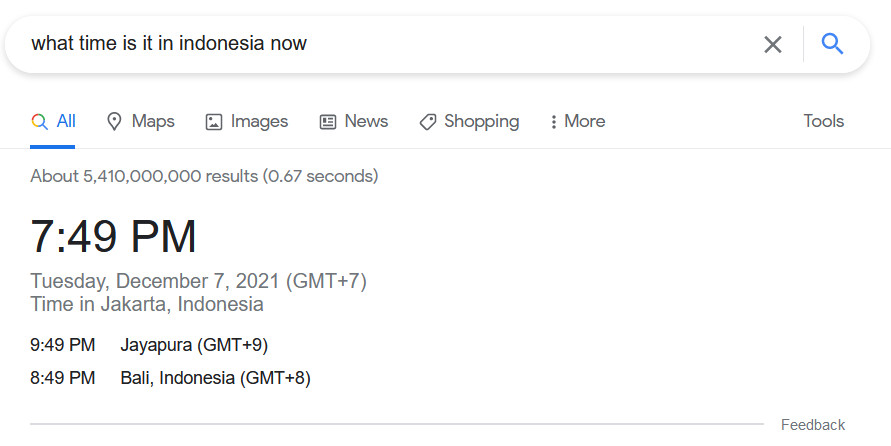Click the Feedback link
The image size is (891, 446).
pos(813,425)
